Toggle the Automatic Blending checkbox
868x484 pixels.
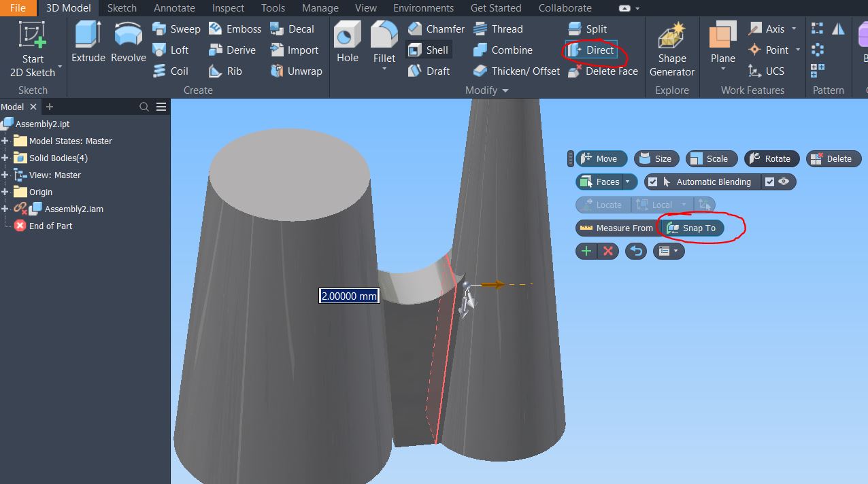coord(653,182)
